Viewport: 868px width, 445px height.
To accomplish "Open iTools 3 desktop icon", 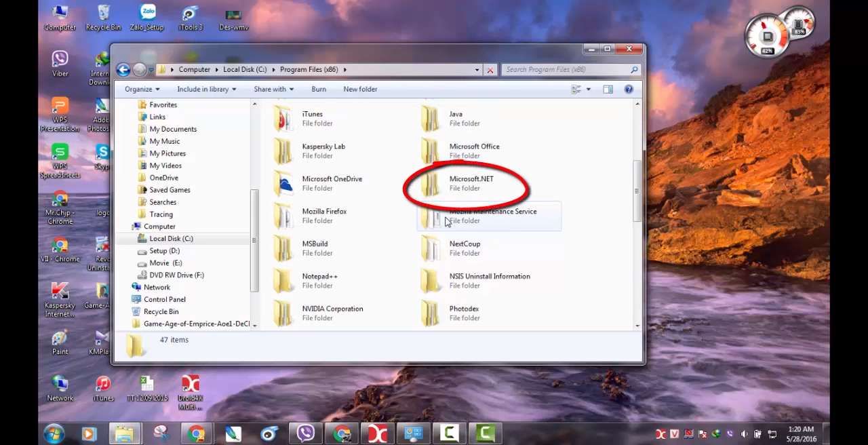I will click(x=191, y=18).
